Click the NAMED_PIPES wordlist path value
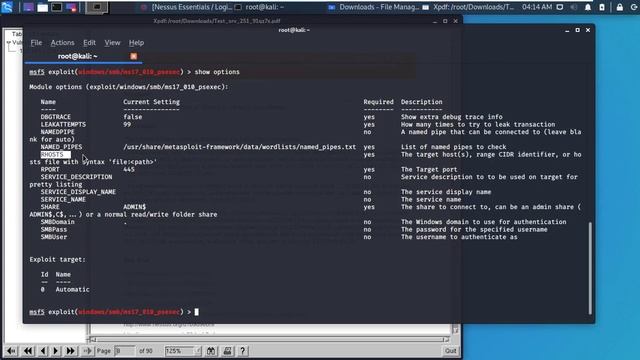640x360 pixels. [x=240, y=147]
